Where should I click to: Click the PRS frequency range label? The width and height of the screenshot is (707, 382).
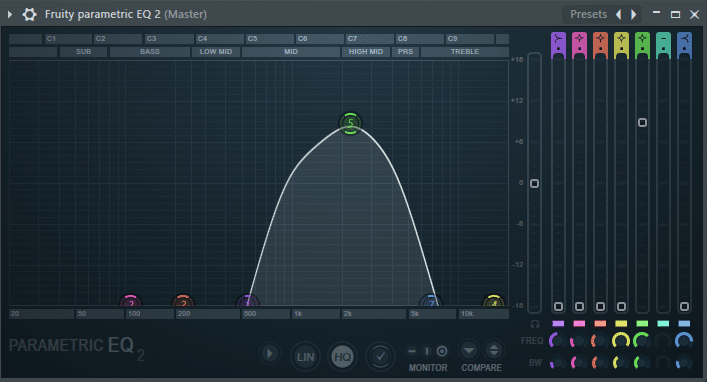point(405,52)
